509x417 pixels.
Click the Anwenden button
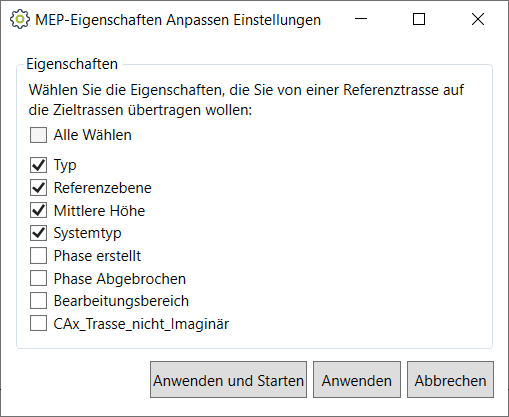357,380
